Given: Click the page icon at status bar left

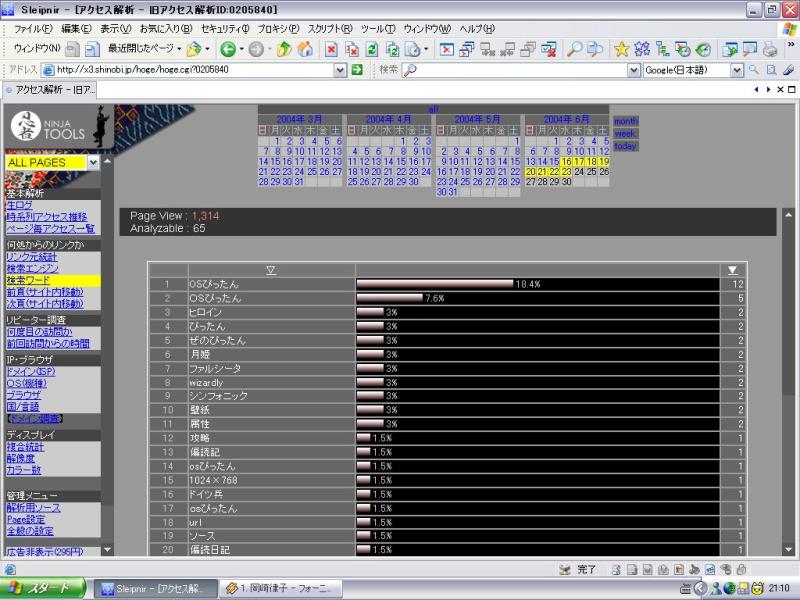Looking at the screenshot, I should (10, 570).
